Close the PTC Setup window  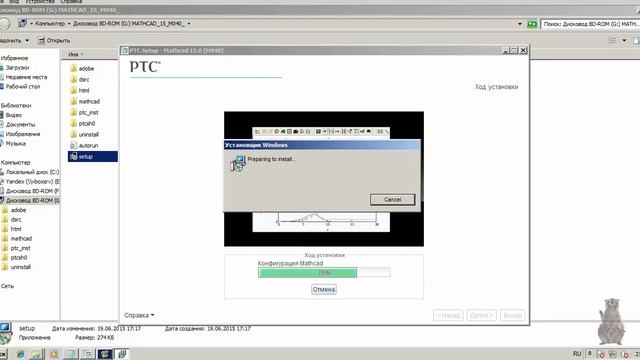(x=523, y=50)
